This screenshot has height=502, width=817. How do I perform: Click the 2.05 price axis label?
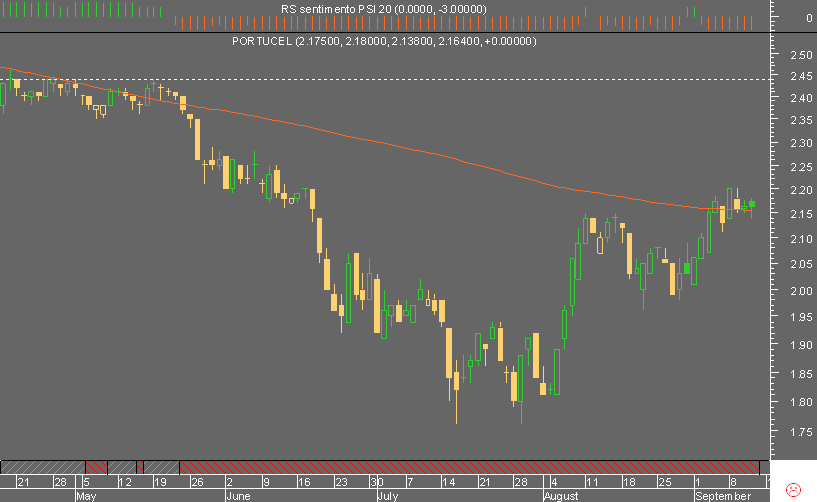tap(801, 264)
